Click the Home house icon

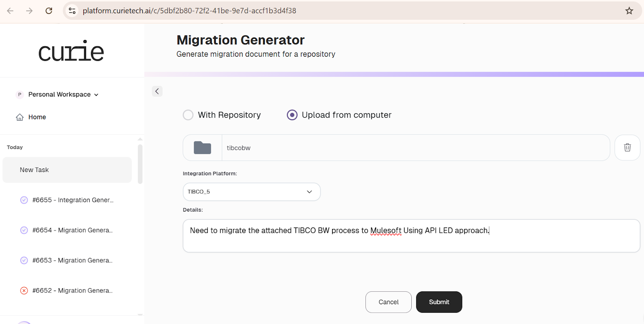click(20, 117)
